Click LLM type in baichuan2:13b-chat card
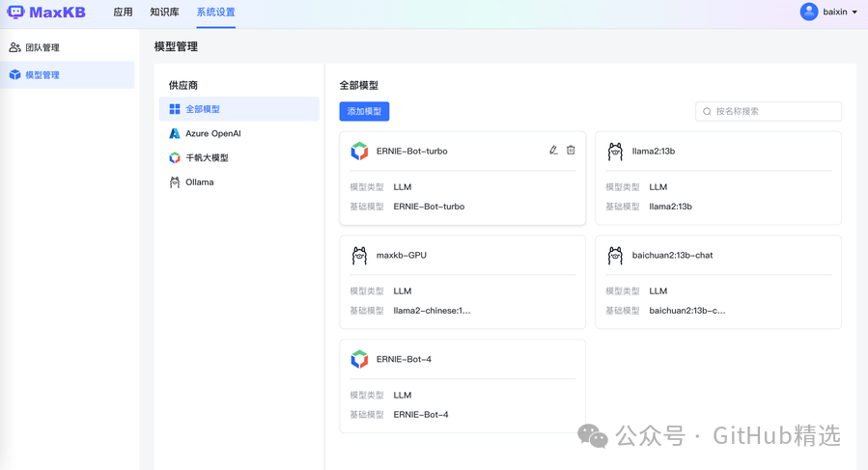 click(x=658, y=291)
